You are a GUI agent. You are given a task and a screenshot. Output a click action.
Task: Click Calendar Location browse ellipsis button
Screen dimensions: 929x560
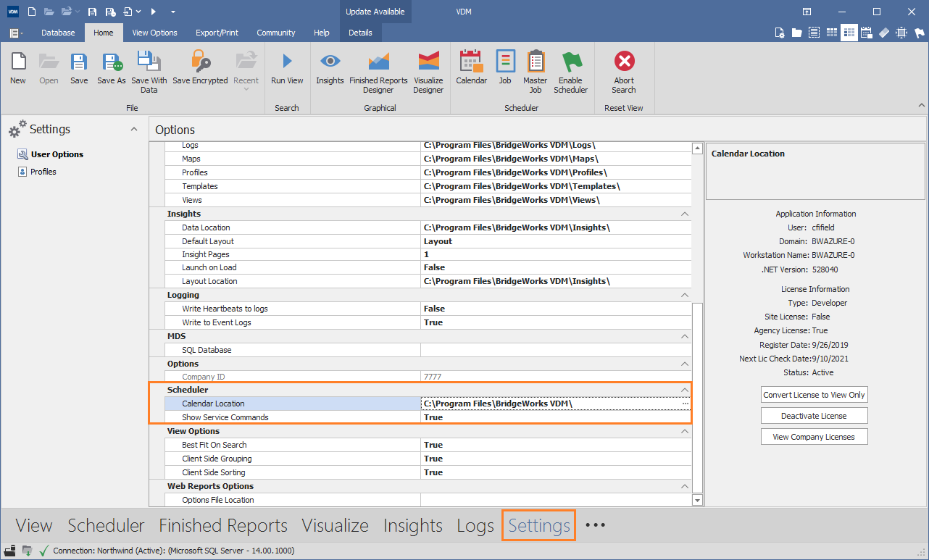point(685,404)
